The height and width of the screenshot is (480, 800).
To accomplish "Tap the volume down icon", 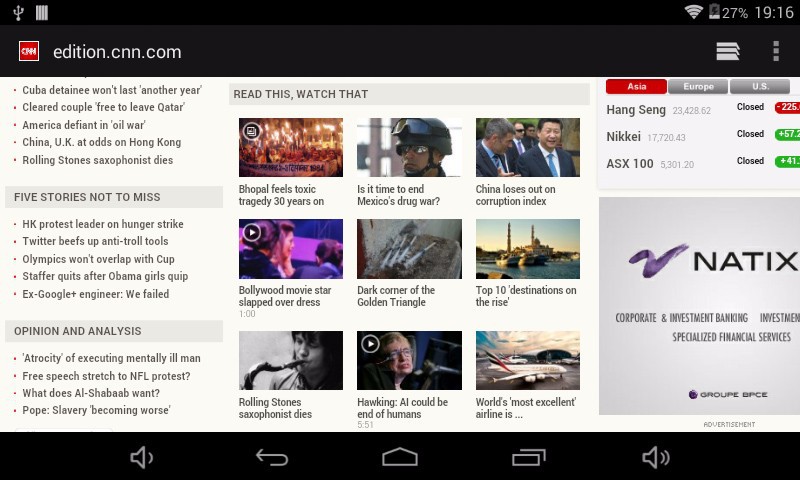I will [x=142, y=457].
